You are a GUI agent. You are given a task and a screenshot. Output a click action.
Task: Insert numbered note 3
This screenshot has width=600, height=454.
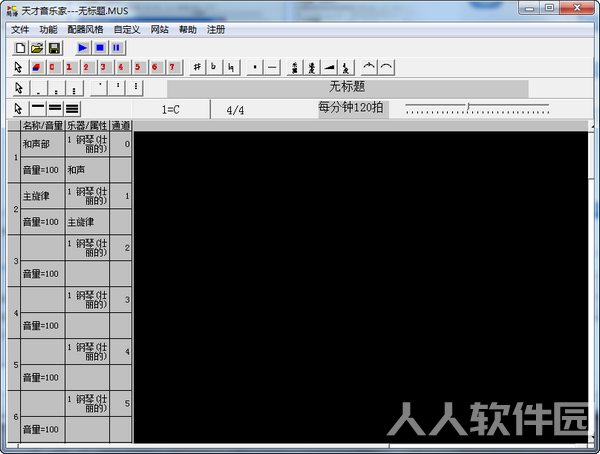click(x=104, y=68)
